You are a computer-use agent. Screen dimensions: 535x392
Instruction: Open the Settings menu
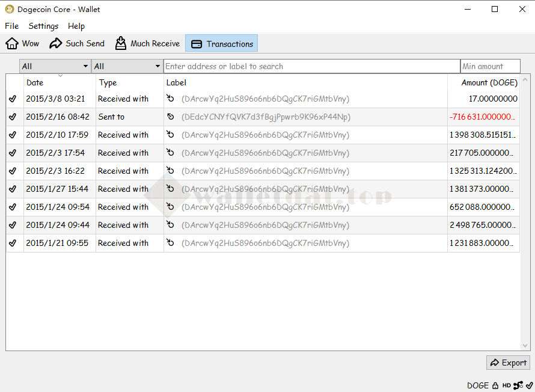click(x=43, y=26)
